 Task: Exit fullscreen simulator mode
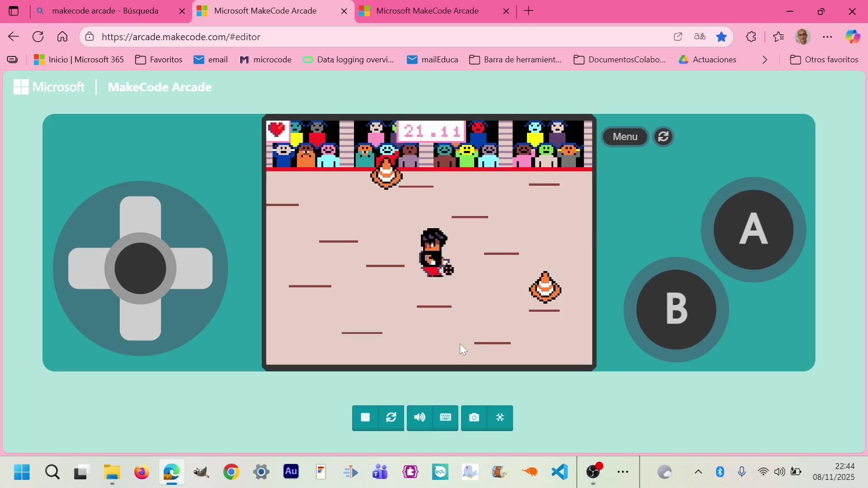(x=500, y=418)
